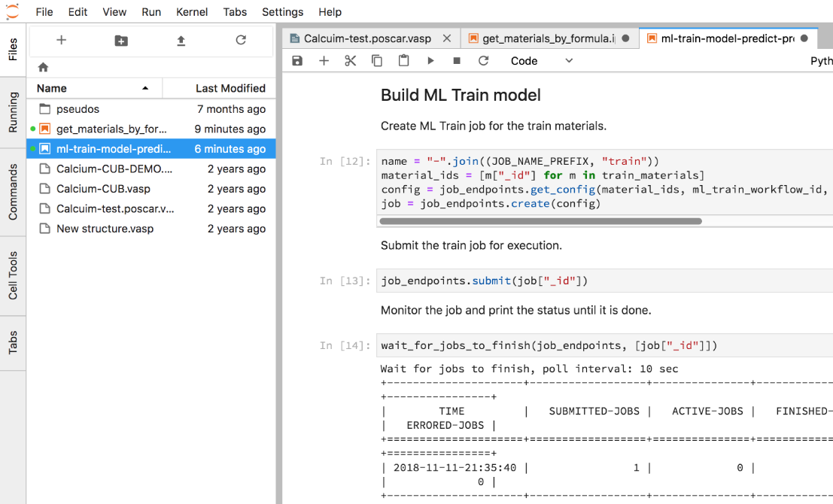Click the '7 months ago' modified time

click(x=231, y=109)
